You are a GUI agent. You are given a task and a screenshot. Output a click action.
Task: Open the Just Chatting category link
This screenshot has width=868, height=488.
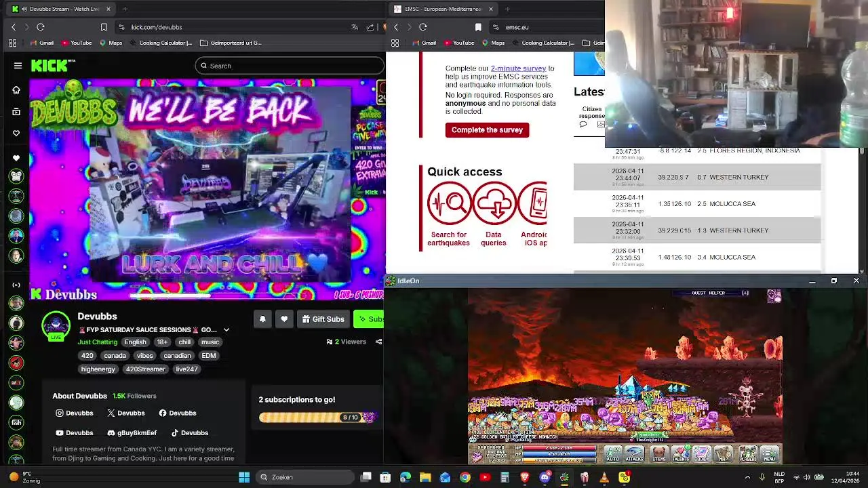pos(98,342)
